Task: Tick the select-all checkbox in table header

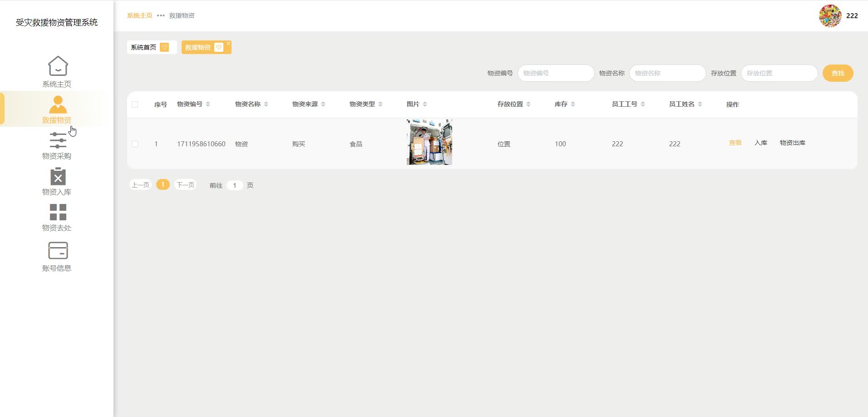Action: click(135, 104)
